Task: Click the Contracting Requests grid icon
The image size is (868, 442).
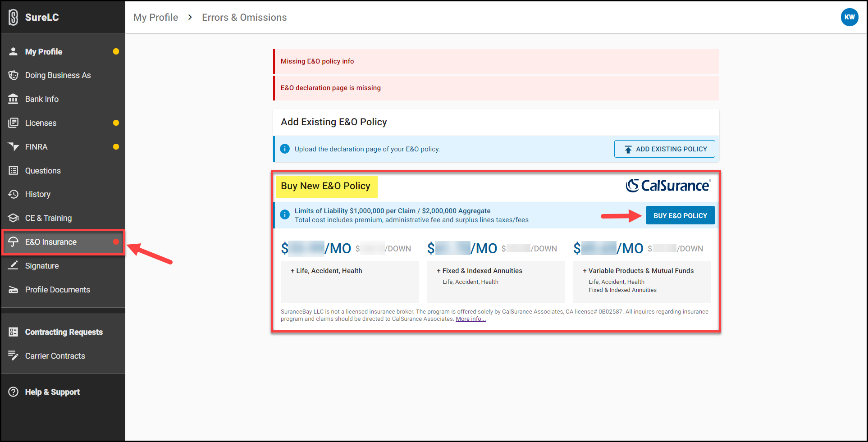Action: coord(14,332)
